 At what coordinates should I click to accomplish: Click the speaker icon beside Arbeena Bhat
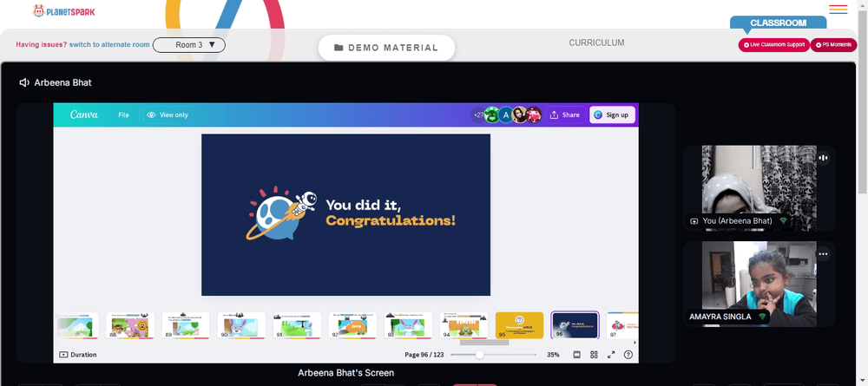coord(24,82)
